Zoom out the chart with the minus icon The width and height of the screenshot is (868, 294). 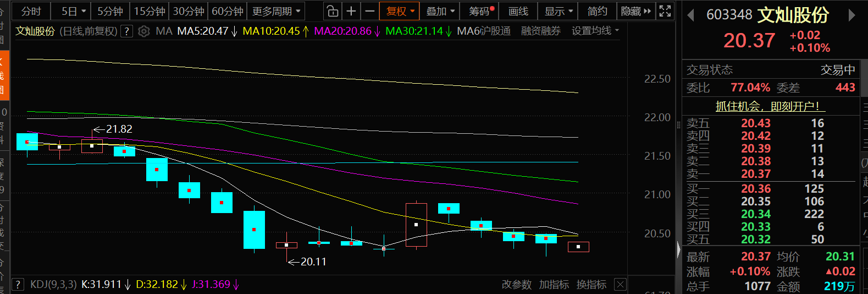click(370, 11)
